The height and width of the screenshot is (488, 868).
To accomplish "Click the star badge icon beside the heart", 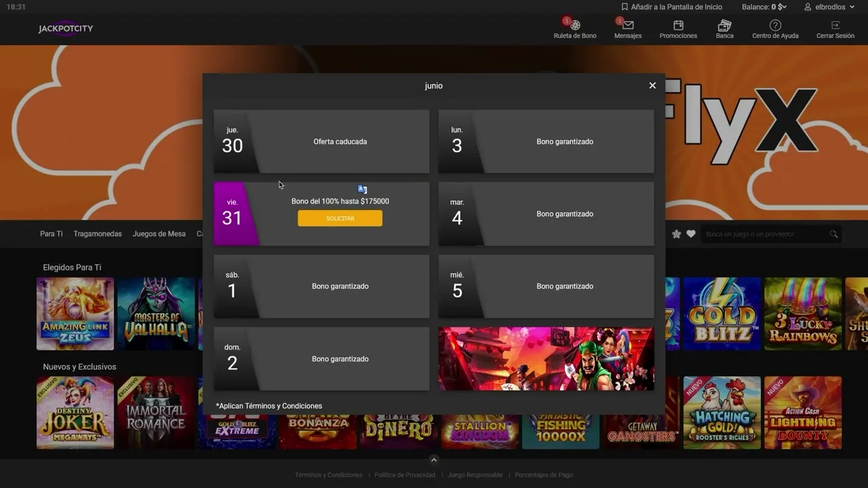I will (676, 234).
